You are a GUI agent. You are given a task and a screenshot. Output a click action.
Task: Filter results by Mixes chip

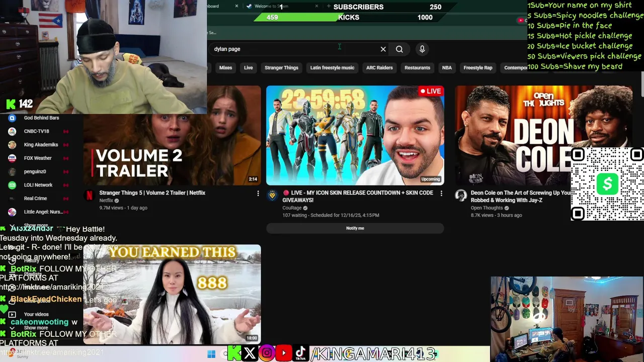225,68
